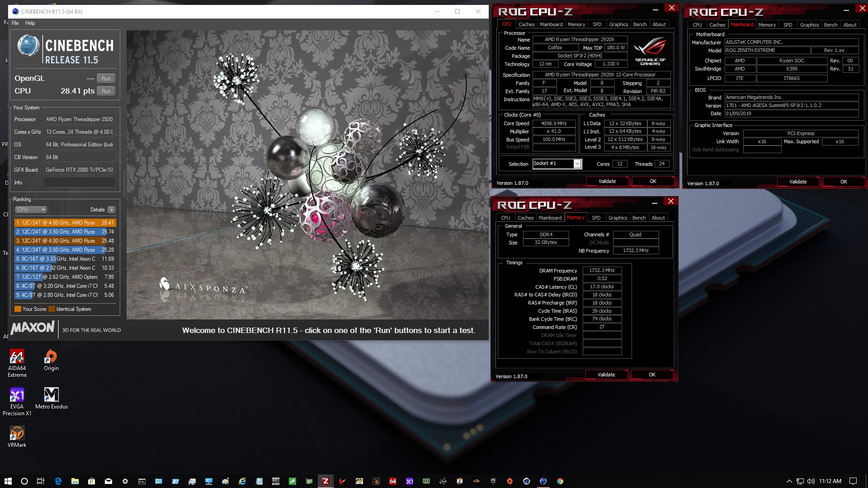This screenshot has width=868, height=488.
Task: Open Settings gear icon in taskbar
Action: point(125,481)
